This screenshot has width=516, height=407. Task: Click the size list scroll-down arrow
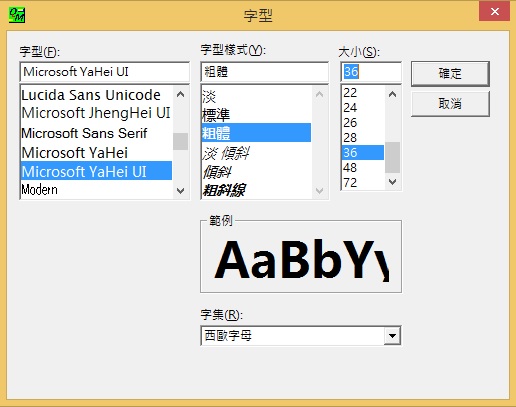[x=392, y=182]
